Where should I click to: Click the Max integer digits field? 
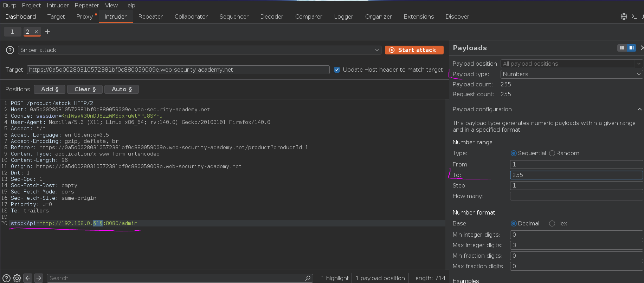577,245
